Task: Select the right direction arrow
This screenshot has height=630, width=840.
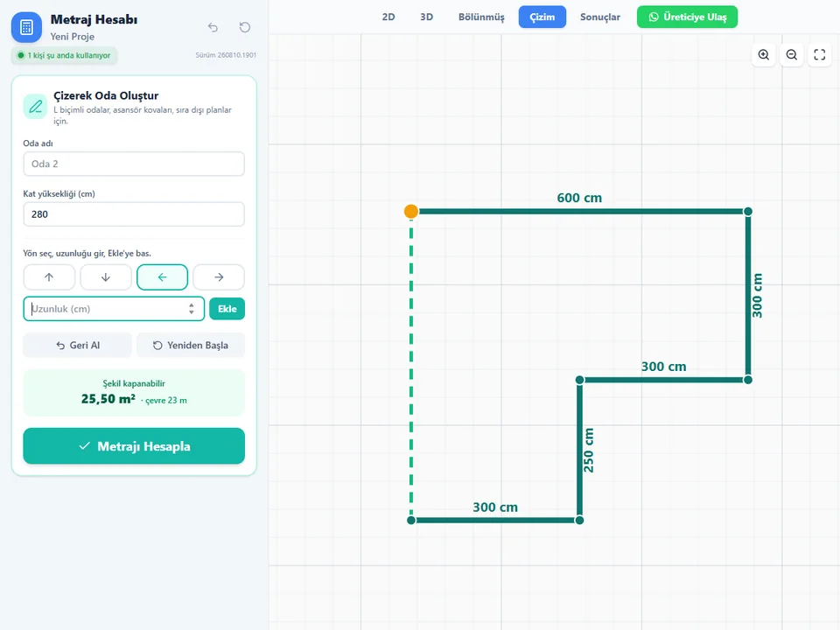Action: pos(219,277)
